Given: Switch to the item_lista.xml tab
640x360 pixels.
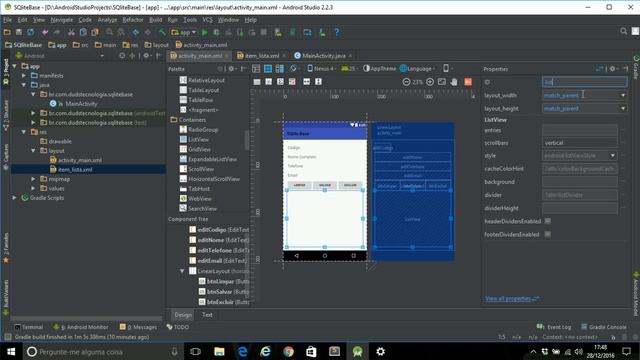Looking at the screenshot, I should (262, 56).
